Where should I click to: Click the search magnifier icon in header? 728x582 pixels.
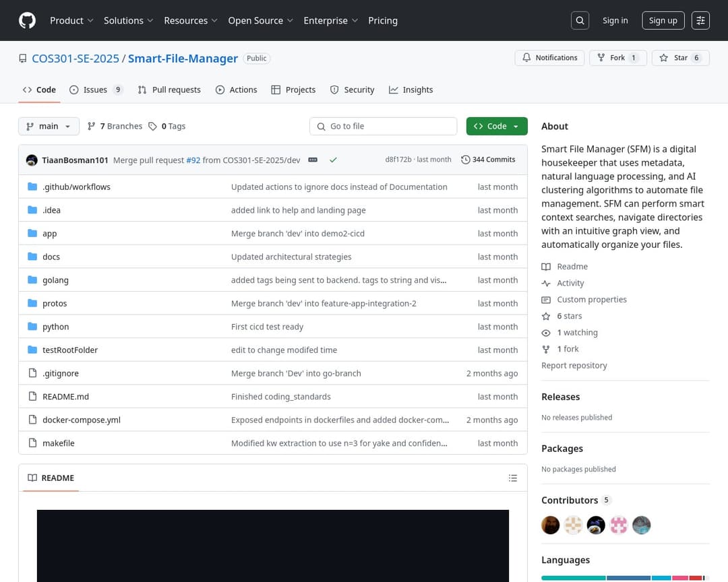tap(580, 20)
